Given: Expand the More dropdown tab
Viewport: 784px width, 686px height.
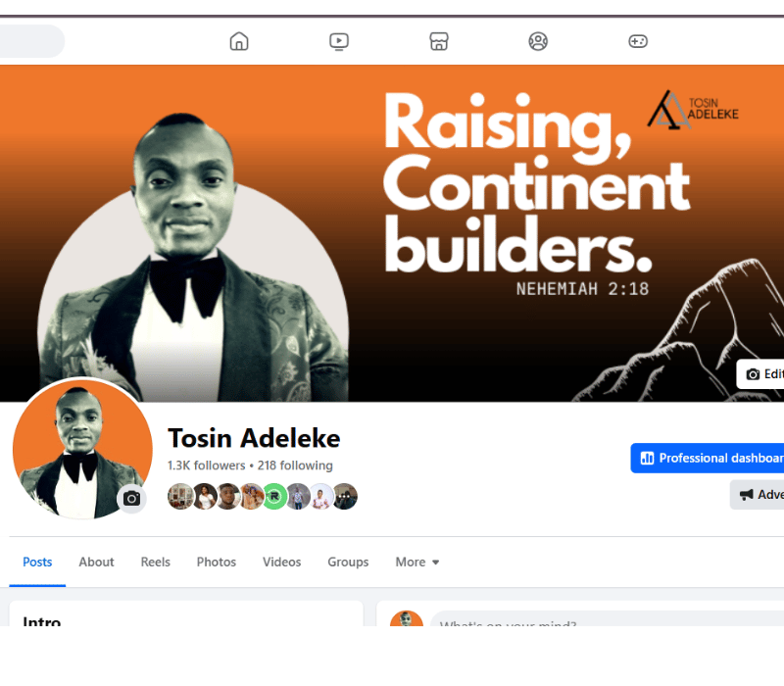Looking at the screenshot, I should click(x=417, y=562).
